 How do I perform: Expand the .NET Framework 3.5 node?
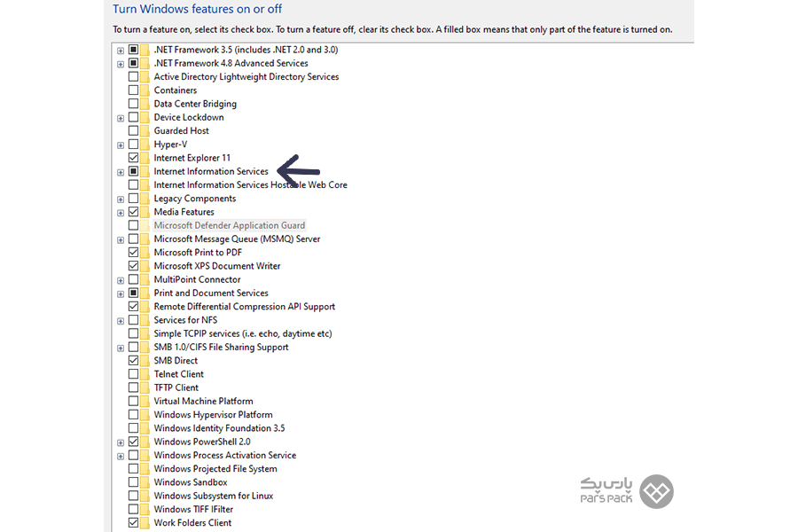[121, 51]
